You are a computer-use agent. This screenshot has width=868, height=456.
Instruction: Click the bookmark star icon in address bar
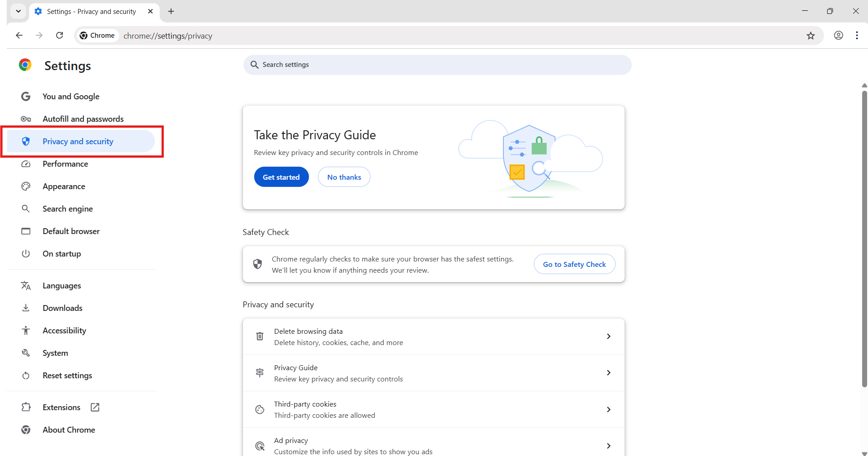click(811, 35)
